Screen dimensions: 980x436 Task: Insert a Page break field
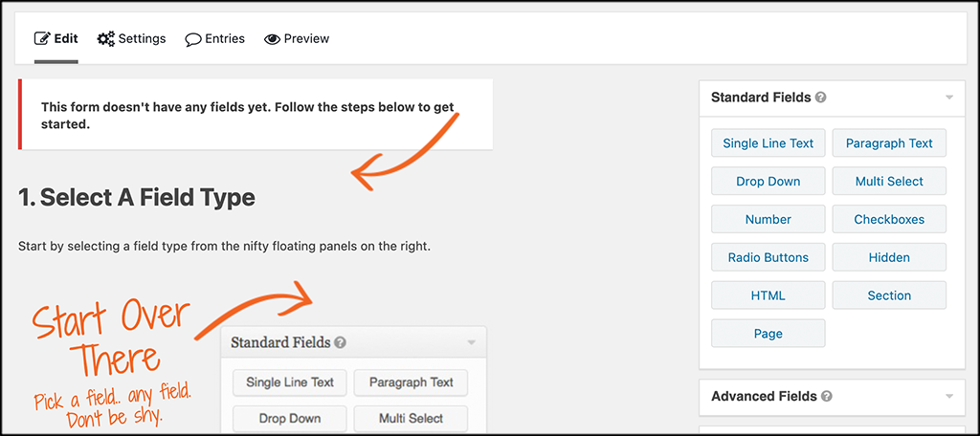(x=768, y=334)
